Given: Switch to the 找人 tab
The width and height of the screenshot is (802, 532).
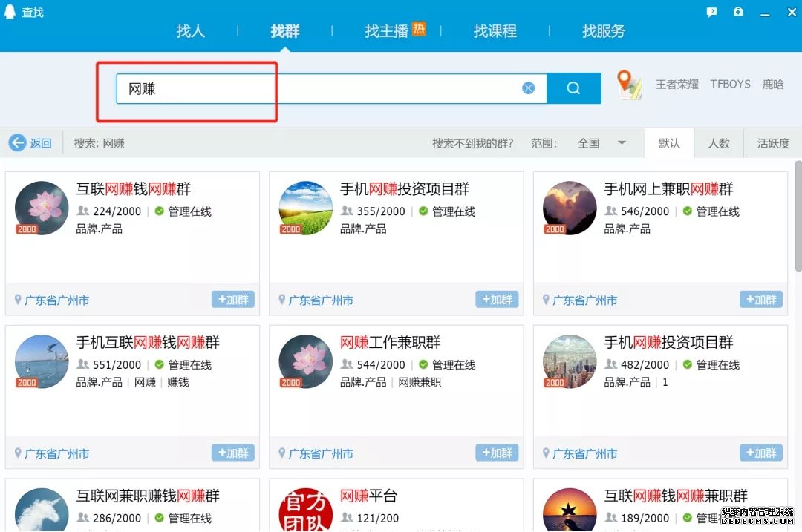Looking at the screenshot, I should point(190,31).
